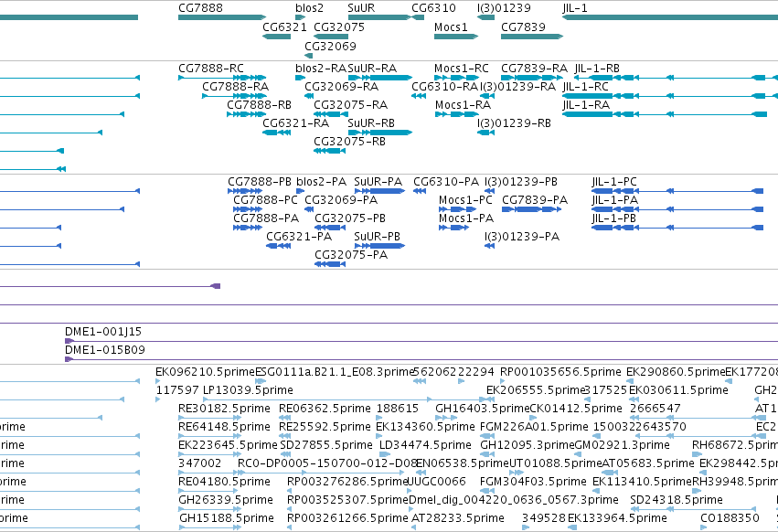Select EST label 'LP13039.5prime'

point(248,390)
